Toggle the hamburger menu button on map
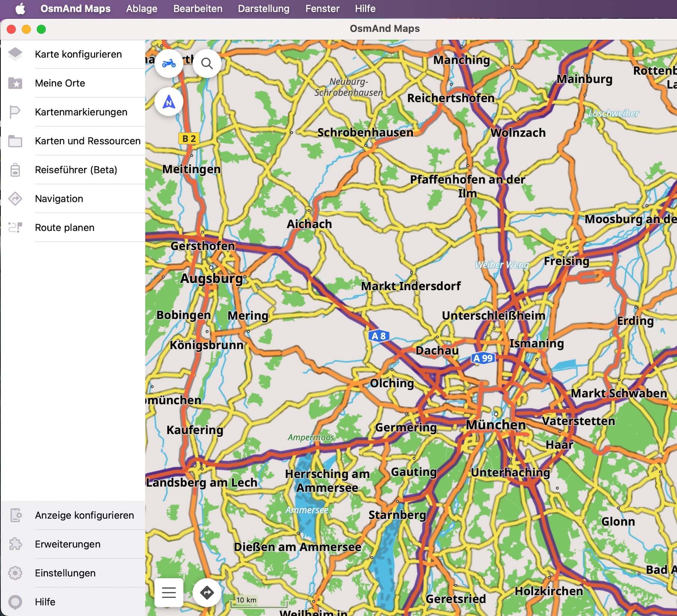The height and width of the screenshot is (616, 677). point(169,592)
